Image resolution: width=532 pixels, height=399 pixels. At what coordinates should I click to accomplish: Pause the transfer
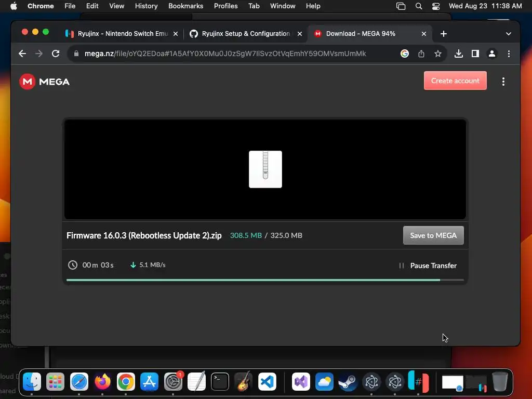(428, 265)
